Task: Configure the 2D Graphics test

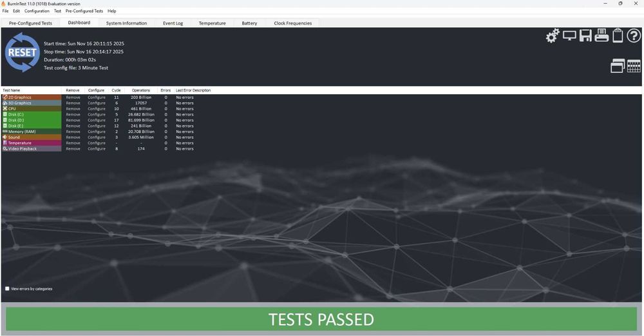Action: point(97,97)
